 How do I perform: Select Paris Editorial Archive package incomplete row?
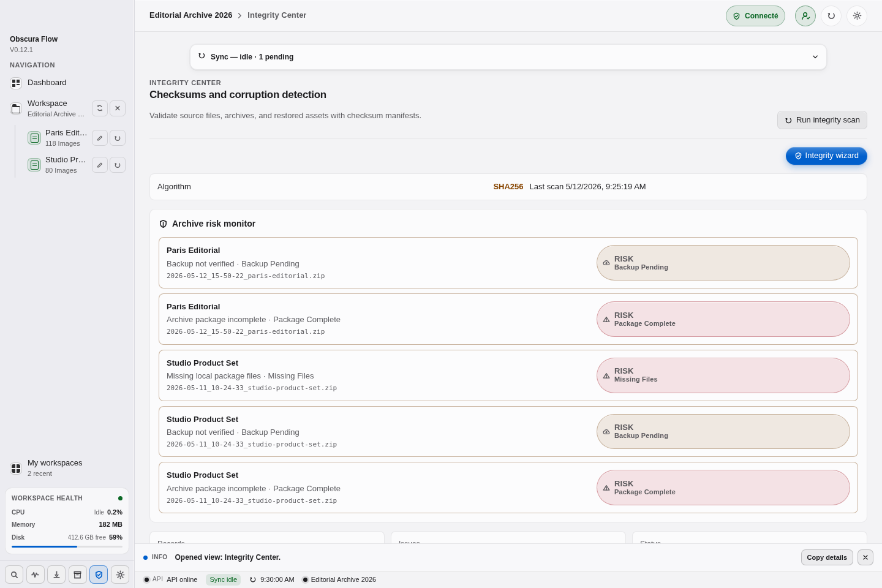508,319
